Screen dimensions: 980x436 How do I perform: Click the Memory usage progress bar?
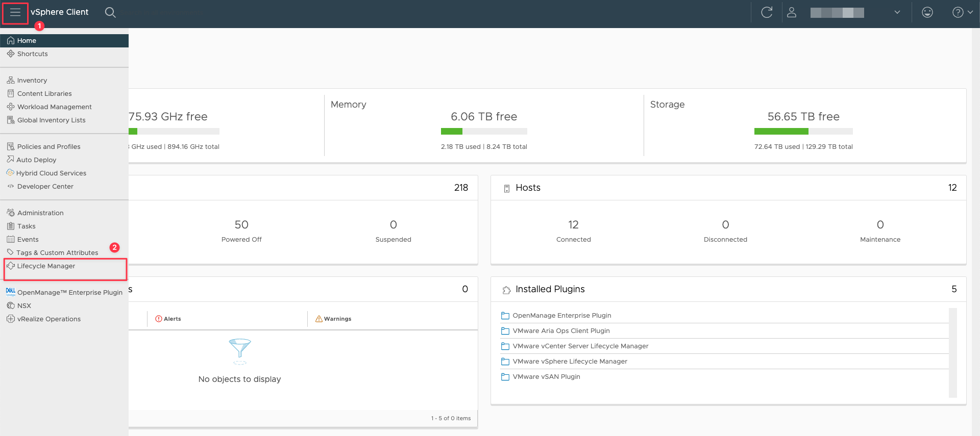pyautogui.click(x=484, y=132)
